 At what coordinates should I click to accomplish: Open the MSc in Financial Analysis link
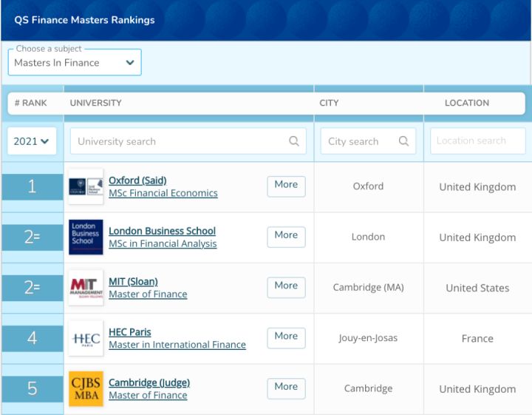tap(163, 243)
